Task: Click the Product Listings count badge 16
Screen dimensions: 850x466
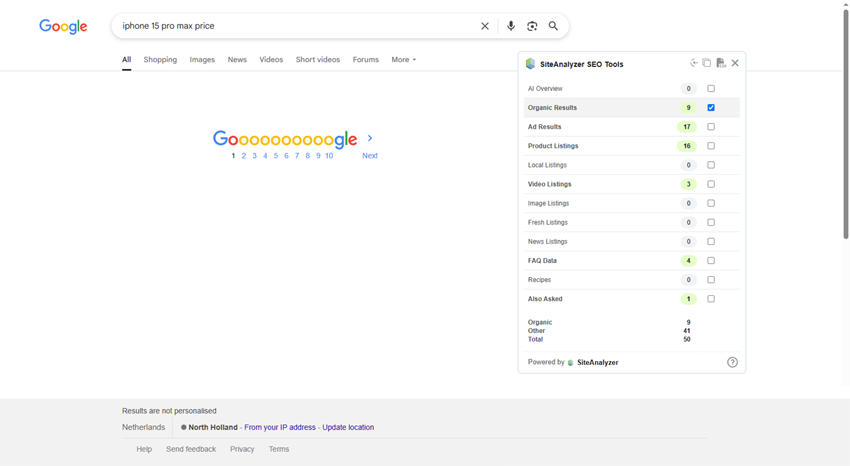Action: pyautogui.click(x=686, y=146)
